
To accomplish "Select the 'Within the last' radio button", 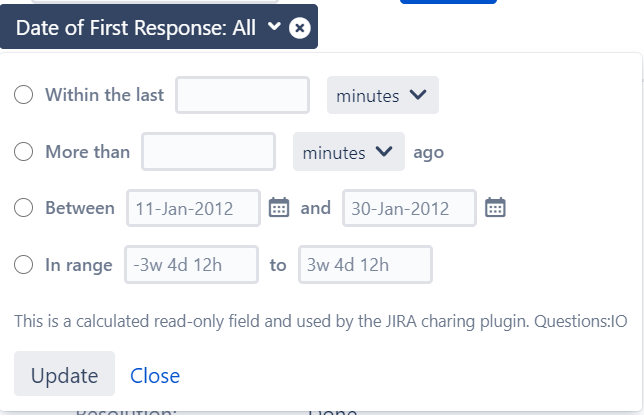I will [x=23, y=95].
